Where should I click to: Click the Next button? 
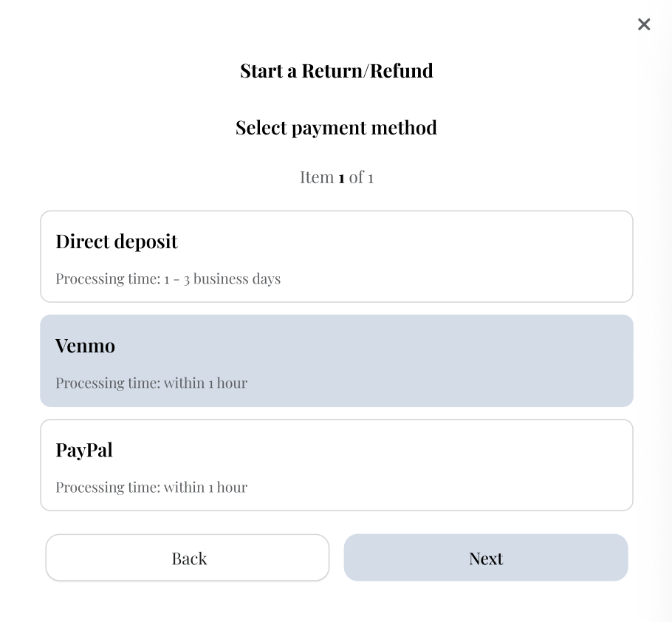tap(485, 558)
